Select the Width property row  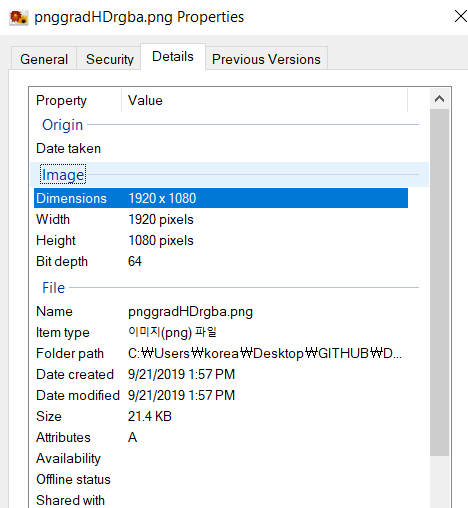pyautogui.click(x=221, y=219)
